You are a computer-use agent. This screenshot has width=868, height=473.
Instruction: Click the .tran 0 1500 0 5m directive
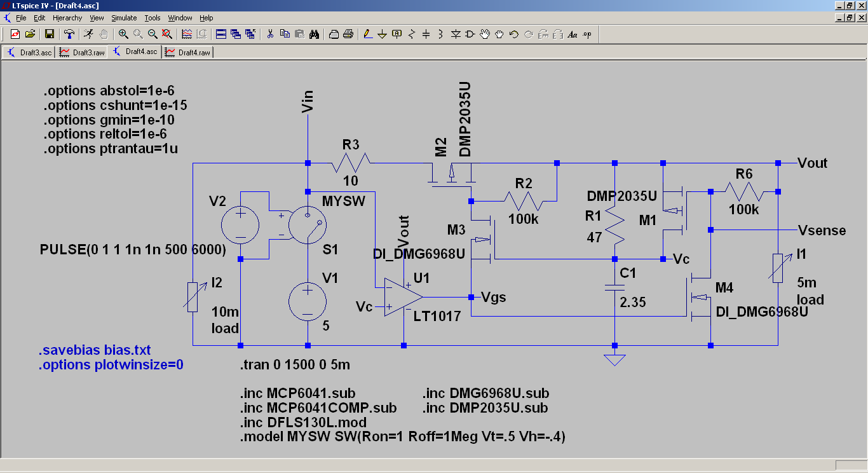295,365
